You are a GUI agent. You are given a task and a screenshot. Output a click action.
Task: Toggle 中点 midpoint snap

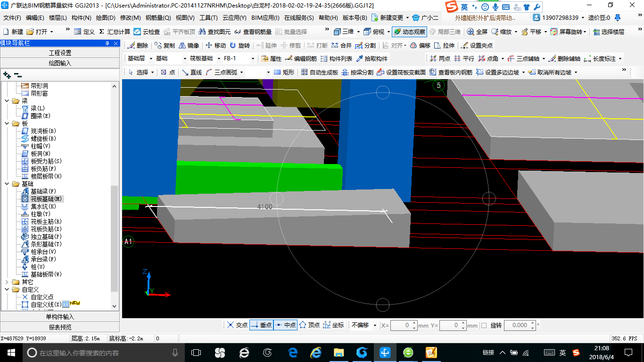(285, 325)
